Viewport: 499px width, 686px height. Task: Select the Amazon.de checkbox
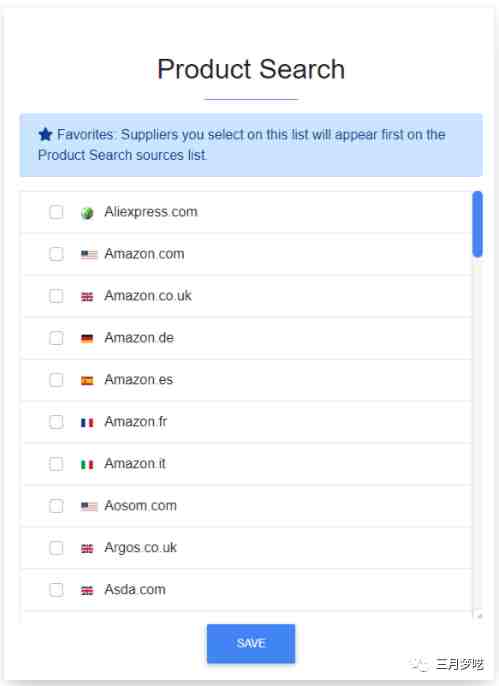[x=56, y=338]
